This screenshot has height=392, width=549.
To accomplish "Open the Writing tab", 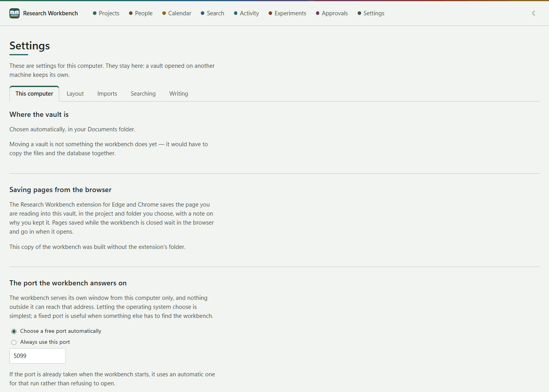I will pyautogui.click(x=179, y=94).
